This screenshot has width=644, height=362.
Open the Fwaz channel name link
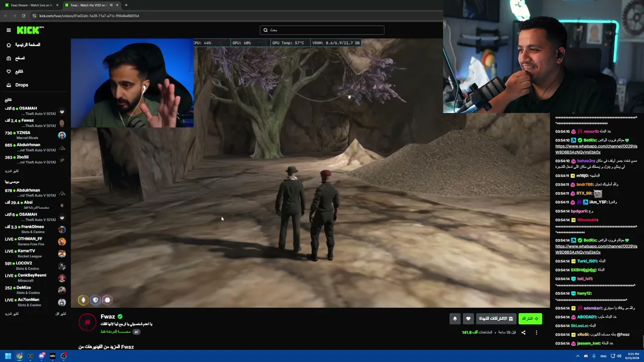108,317
